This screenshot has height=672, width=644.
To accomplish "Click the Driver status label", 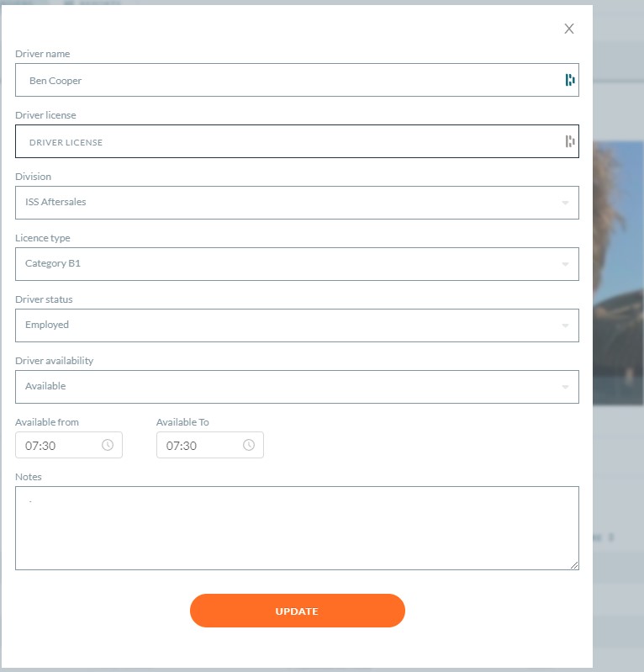I will 44,299.
